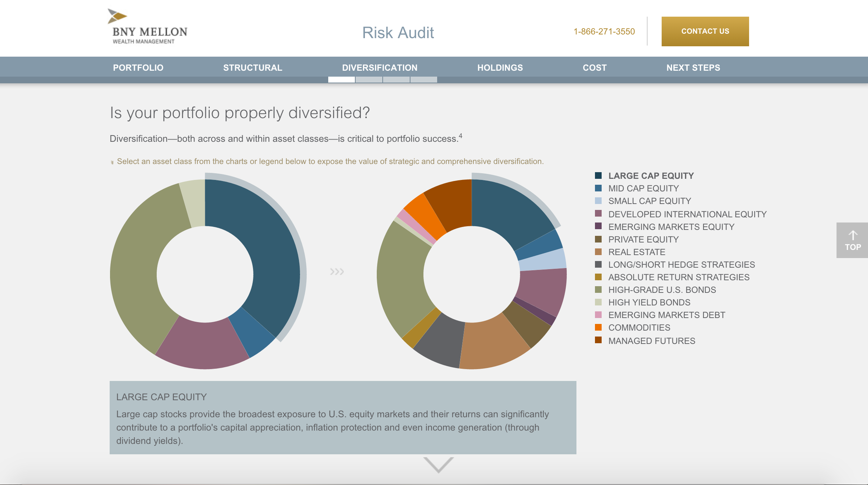Viewport: 868px width, 485px height.
Task: Click the 1-866-271-3550 phone link
Action: pyautogui.click(x=604, y=31)
